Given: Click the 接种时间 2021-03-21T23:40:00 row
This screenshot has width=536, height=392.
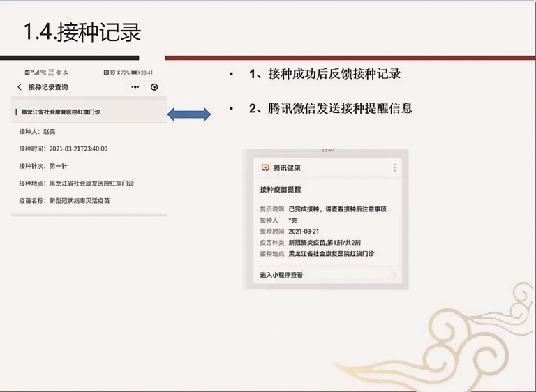Looking at the screenshot, I should point(63,149).
